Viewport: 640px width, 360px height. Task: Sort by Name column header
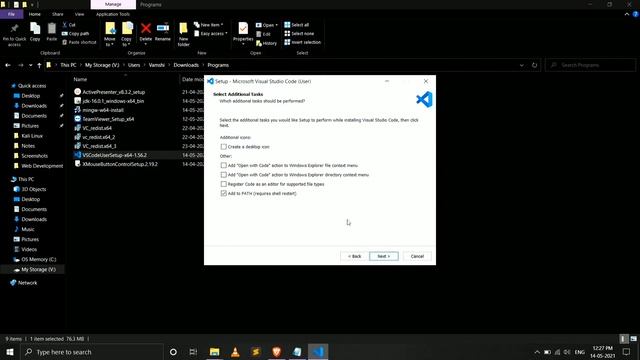pos(80,79)
